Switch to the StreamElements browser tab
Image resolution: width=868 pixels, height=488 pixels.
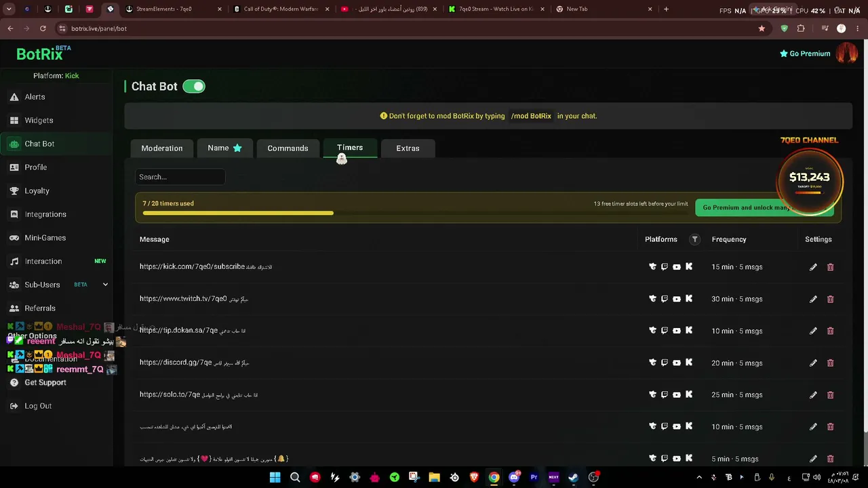coord(175,9)
